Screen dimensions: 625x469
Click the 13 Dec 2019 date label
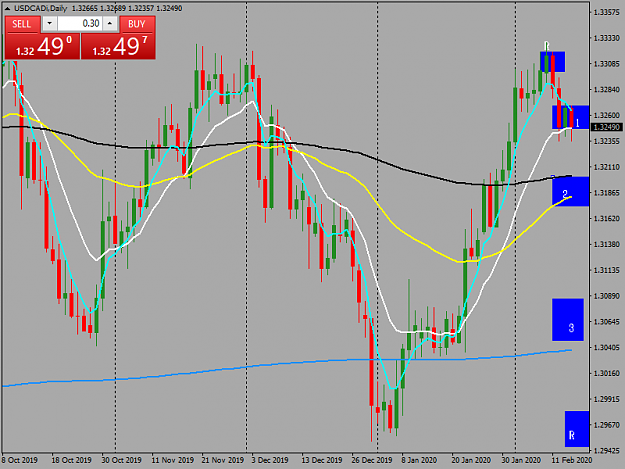click(x=322, y=460)
